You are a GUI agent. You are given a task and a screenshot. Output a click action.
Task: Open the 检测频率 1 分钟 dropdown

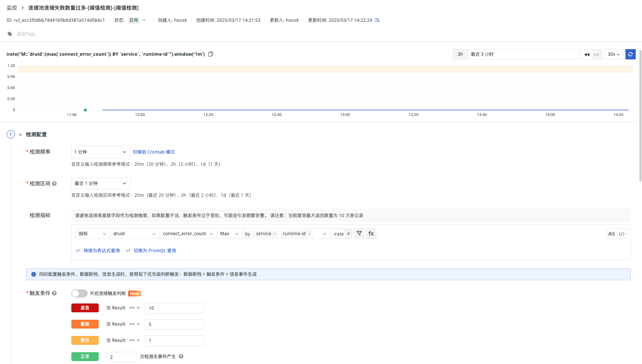point(101,152)
